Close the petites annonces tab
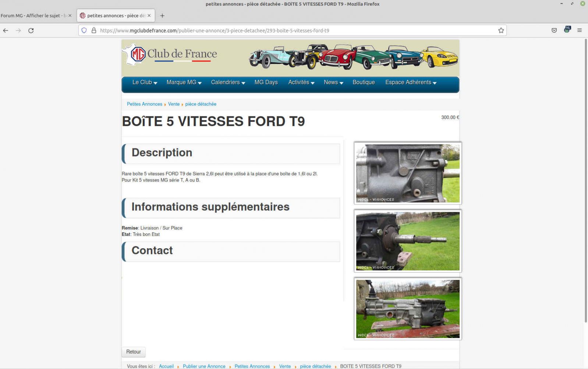Screen dimensions: 588x369 point(149,15)
